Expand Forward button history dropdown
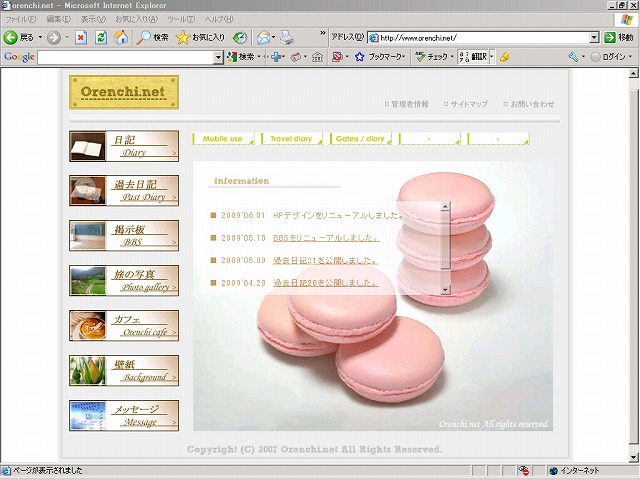 [67, 38]
